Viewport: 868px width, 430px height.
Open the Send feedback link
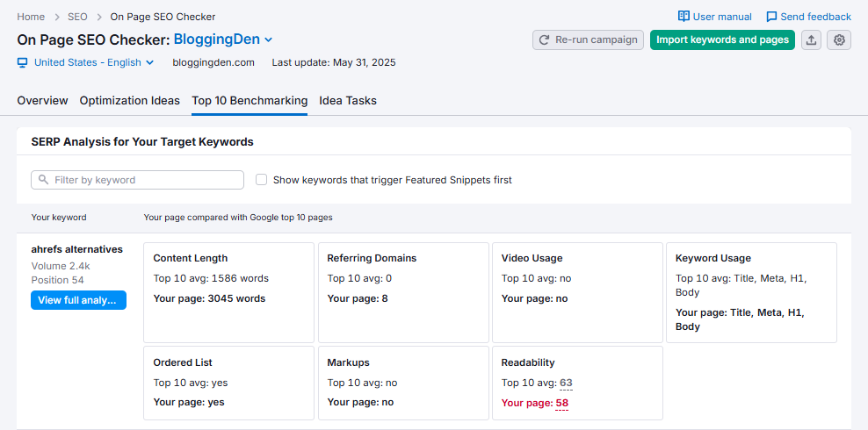(809, 17)
